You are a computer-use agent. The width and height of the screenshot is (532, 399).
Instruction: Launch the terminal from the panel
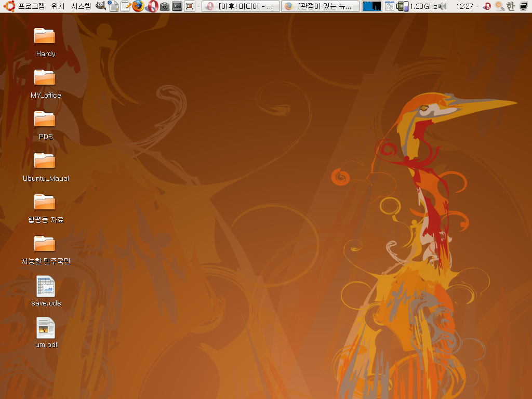(x=177, y=6)
